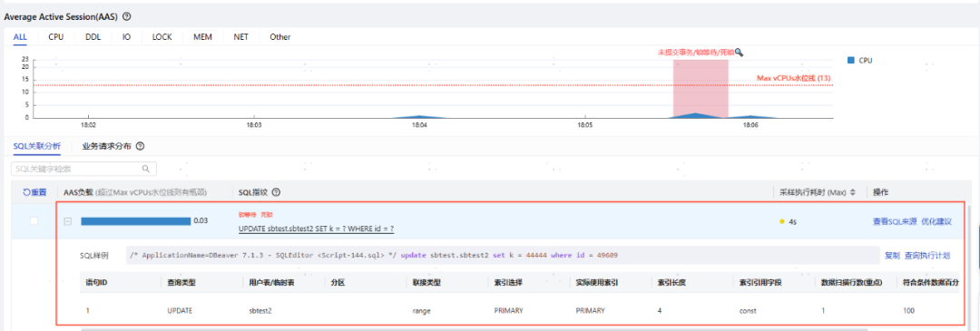Sort by 采样执行耗时 (Max) arrows
This screenshot has height=331, width=980.
click(x=852, y=192)
